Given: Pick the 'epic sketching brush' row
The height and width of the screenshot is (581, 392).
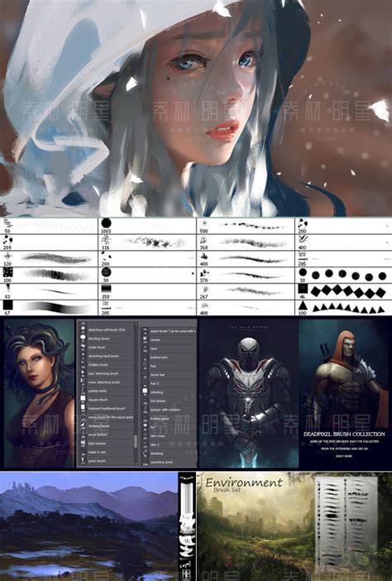Looking at the screenshot, I should (106, 373).
